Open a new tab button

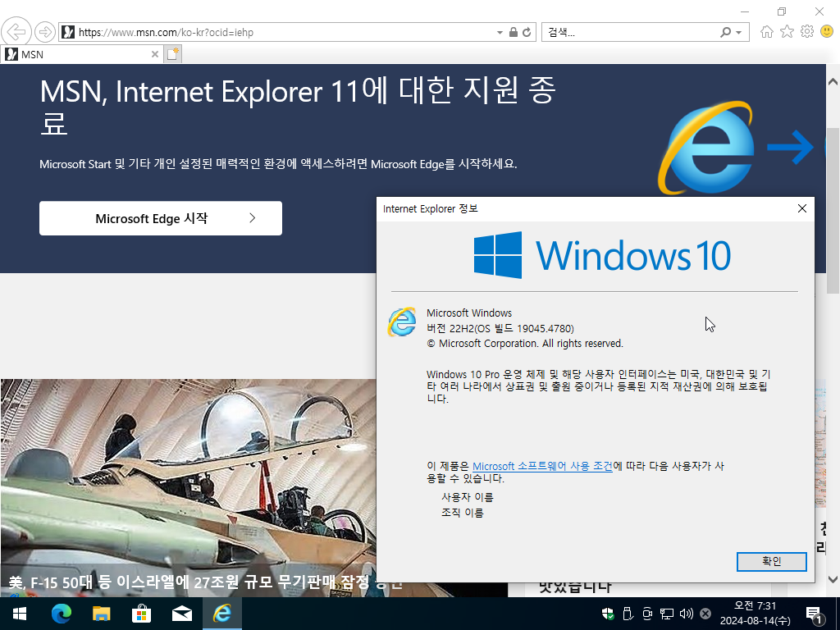coord(172,54)
